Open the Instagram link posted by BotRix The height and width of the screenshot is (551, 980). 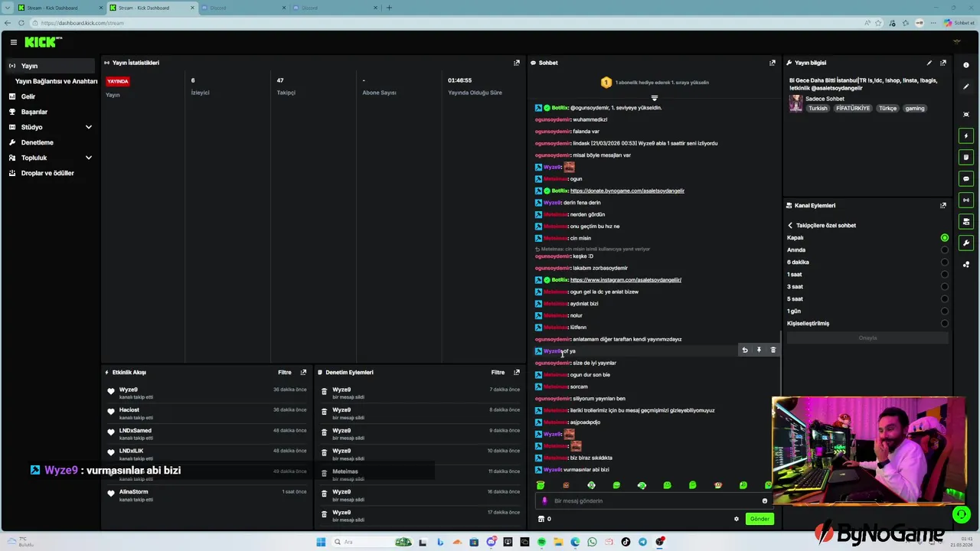coord(626,280)
